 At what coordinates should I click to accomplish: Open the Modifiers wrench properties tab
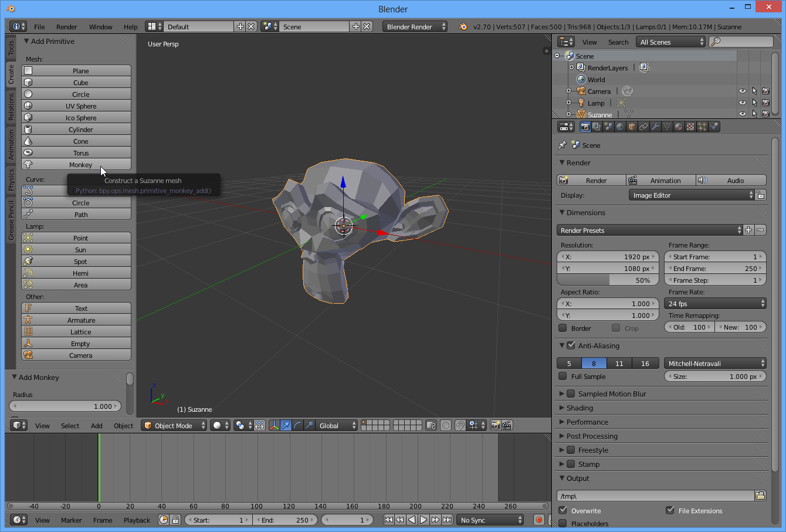pyautogui.click(x=655, y=127)
